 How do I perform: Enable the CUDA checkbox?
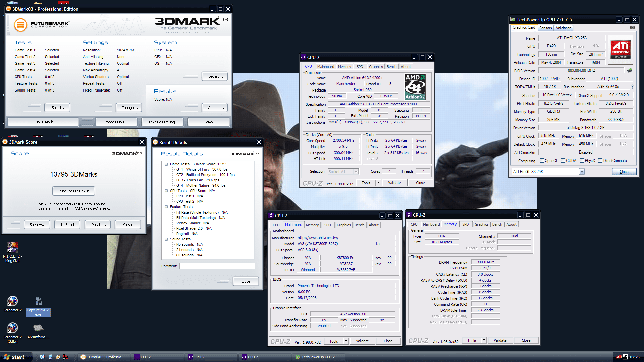(x=563, y=161)
